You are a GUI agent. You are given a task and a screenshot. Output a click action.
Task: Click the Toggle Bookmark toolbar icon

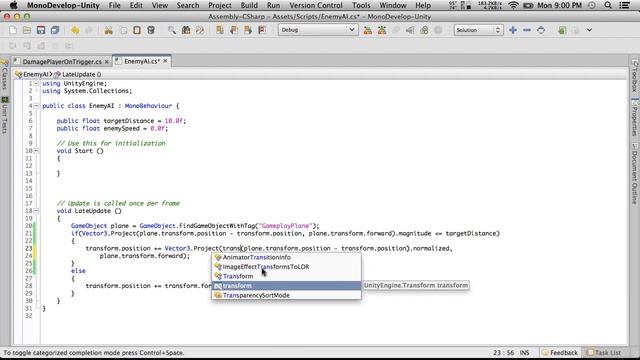pyautogui.click(x=220, y=30)
